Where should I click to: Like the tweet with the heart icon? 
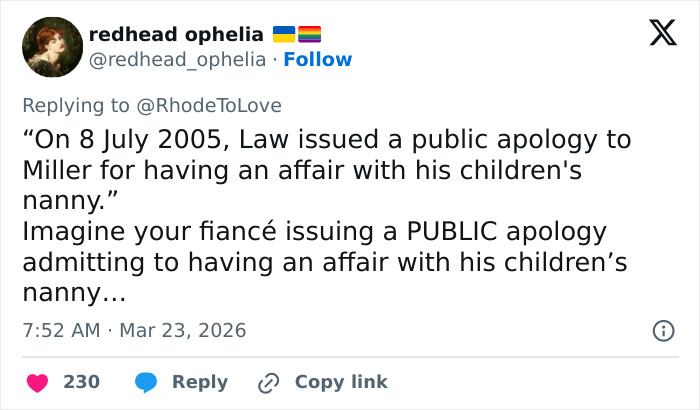[37, 382]
